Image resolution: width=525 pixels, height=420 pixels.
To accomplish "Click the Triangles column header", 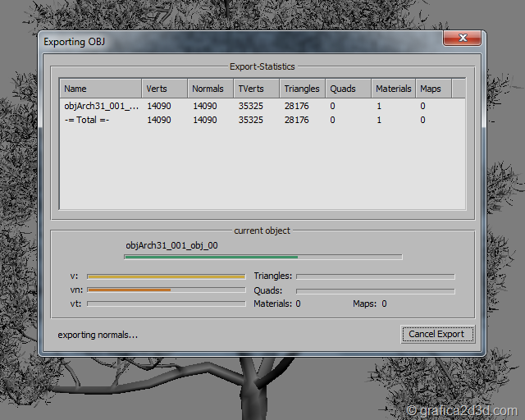I will coord(303,89).
